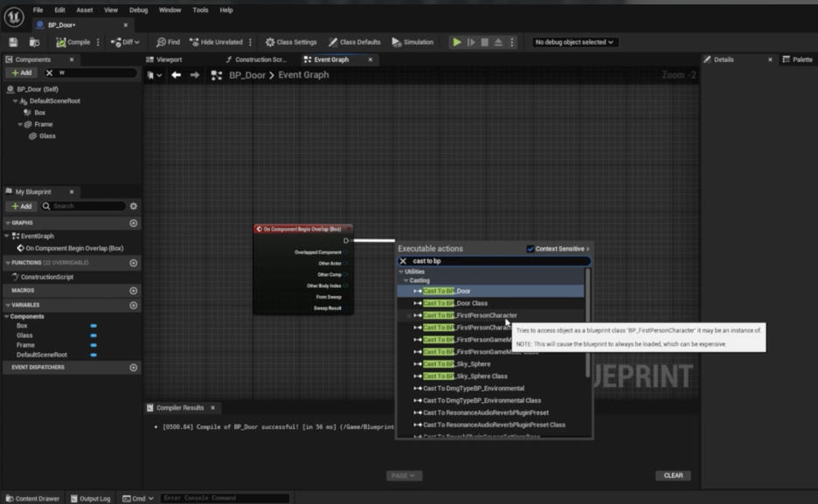Select the Glass component in tree
The image size is (818, 504).
(47, 136)
